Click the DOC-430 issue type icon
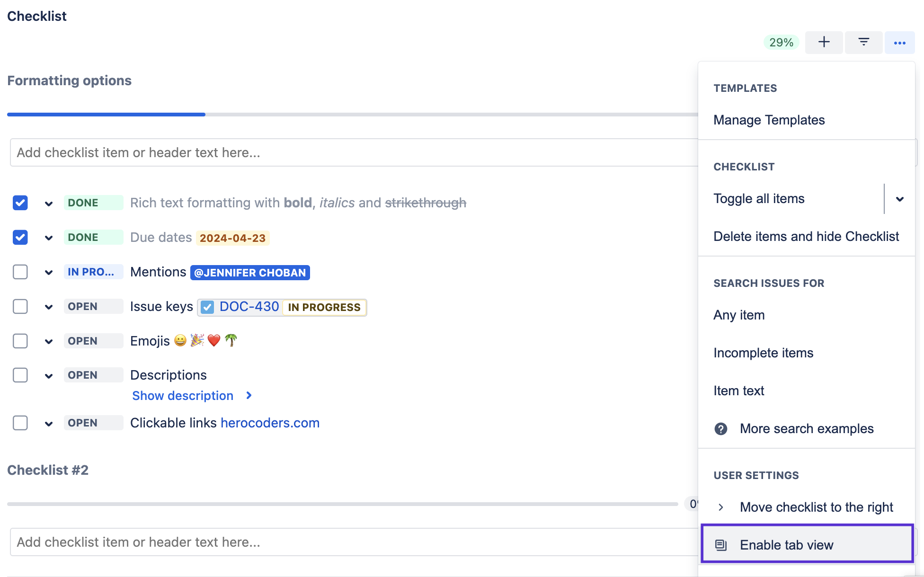The height and width of the screenshot is (577, 924). pos(207,307)
